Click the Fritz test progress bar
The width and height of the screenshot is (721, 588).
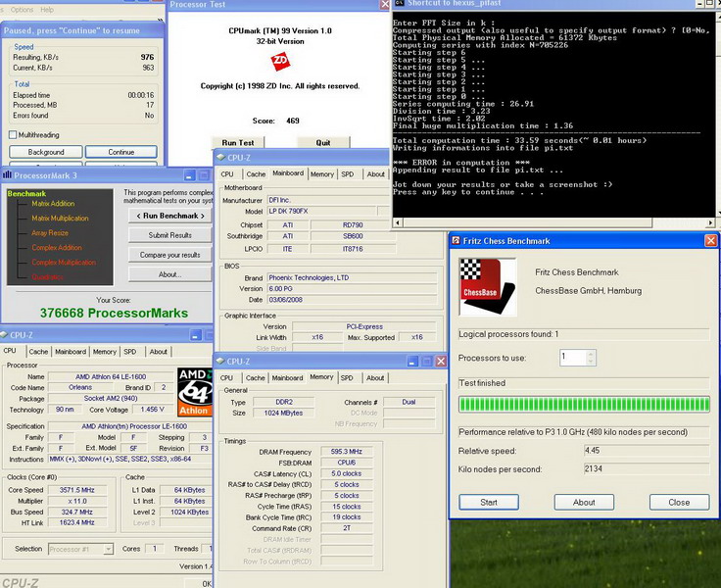tap(584, 404)
